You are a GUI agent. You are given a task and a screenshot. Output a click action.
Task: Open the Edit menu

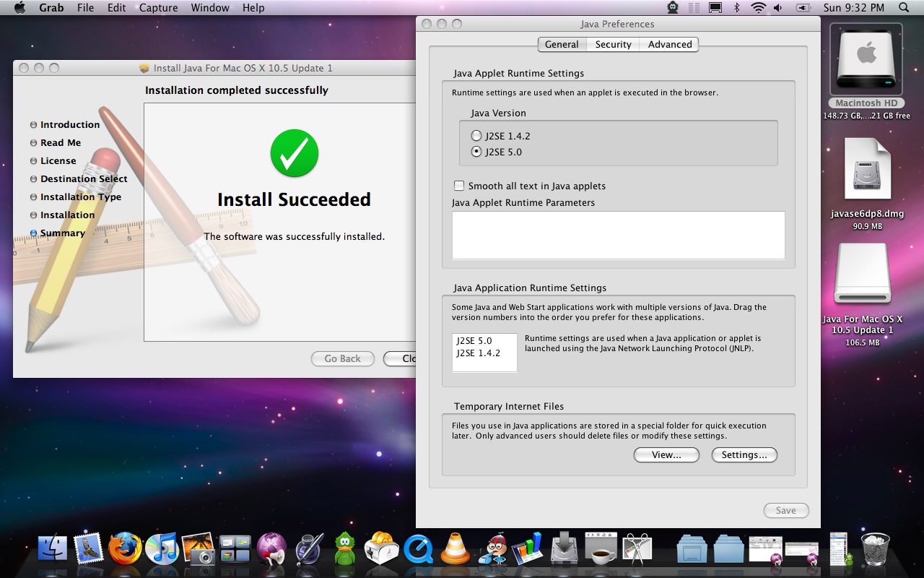(117, 8)
